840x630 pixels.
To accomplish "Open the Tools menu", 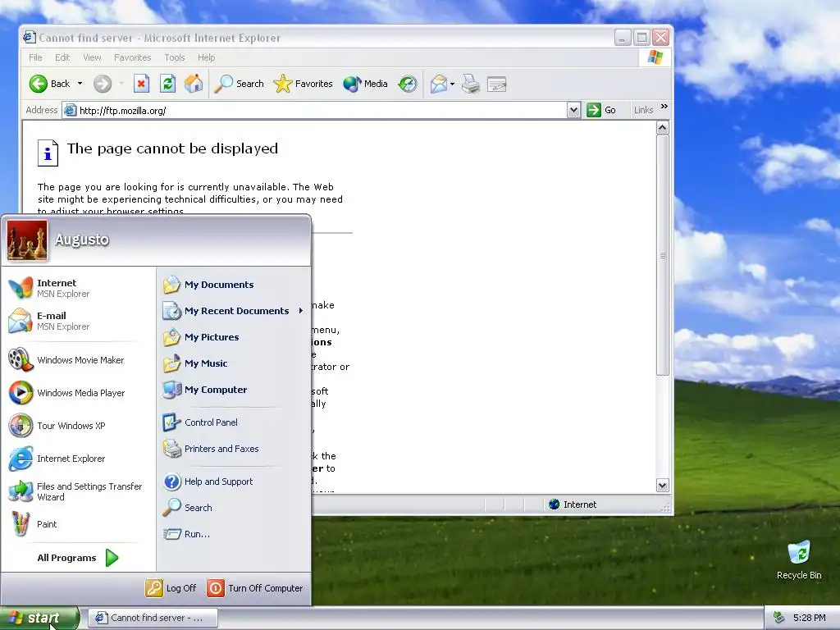I will click(175, 57).
